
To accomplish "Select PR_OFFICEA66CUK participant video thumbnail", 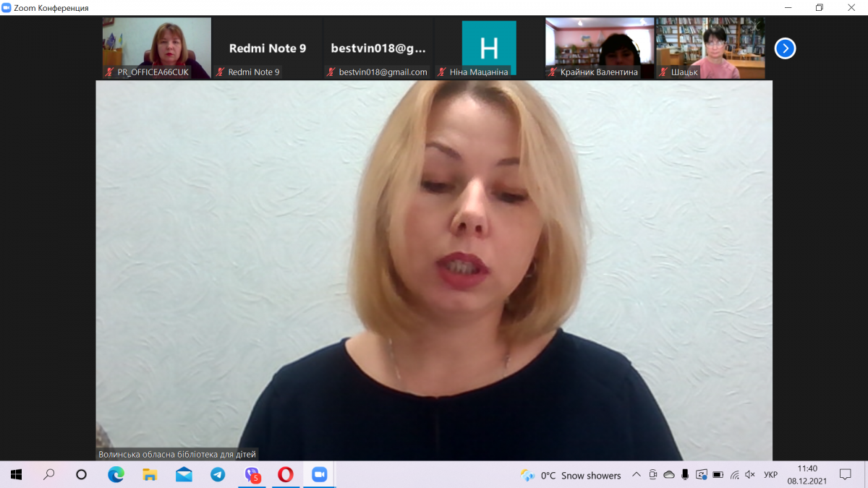I will [x=157, y=48].
